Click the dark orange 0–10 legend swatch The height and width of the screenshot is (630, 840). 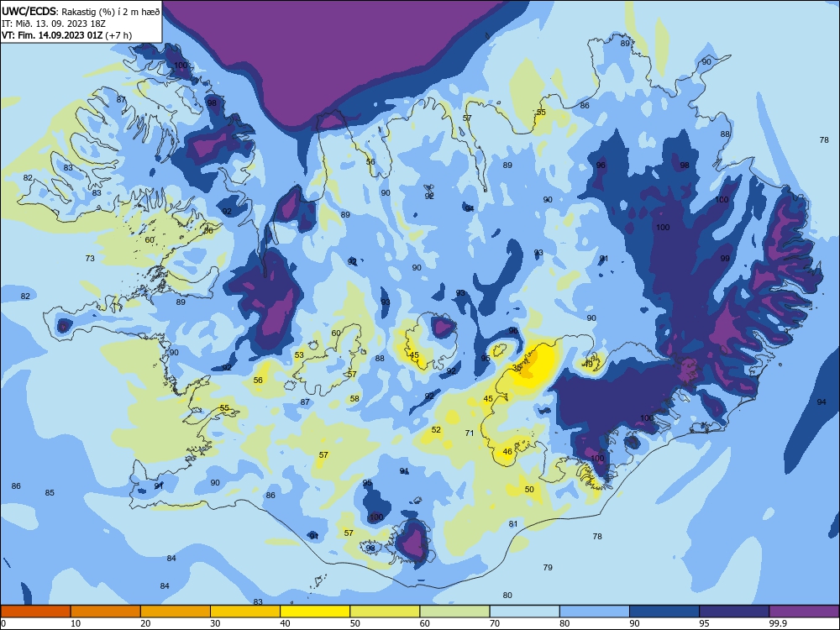click(35, 612)
